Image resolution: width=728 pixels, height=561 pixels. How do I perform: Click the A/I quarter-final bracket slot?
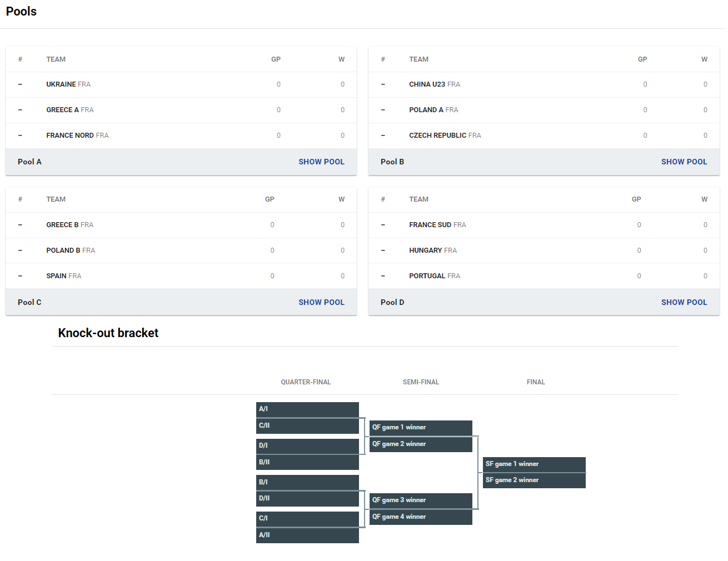[x=307, y=409]
